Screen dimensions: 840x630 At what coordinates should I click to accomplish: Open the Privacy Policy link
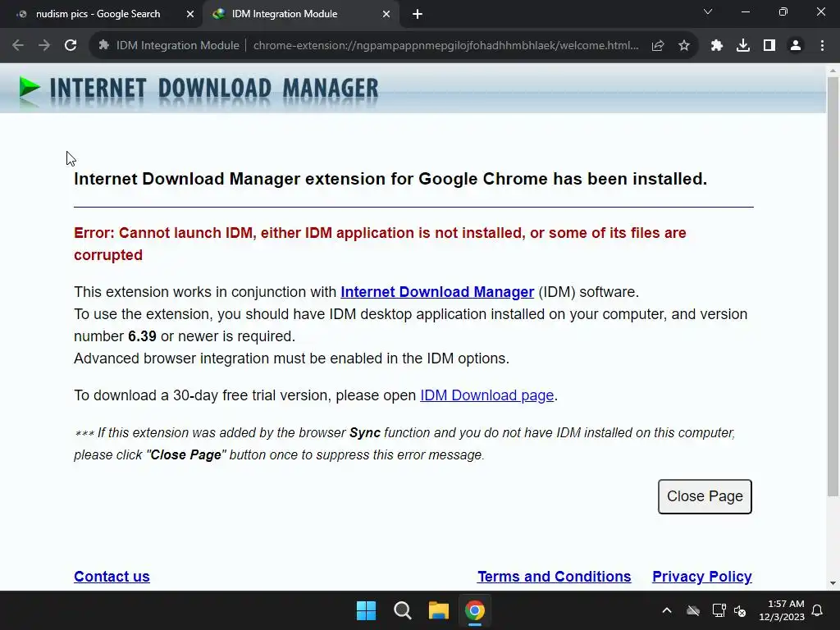[702, 577]
